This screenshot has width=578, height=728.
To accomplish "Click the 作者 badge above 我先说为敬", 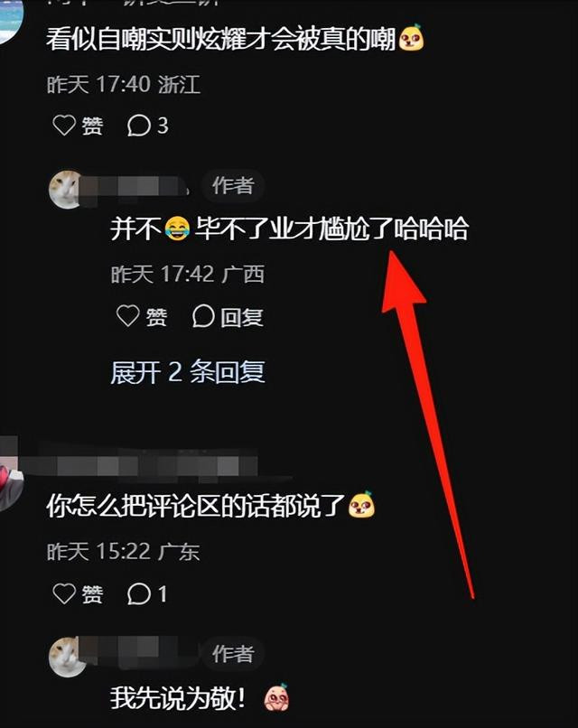I will click(x=234, y=654).
